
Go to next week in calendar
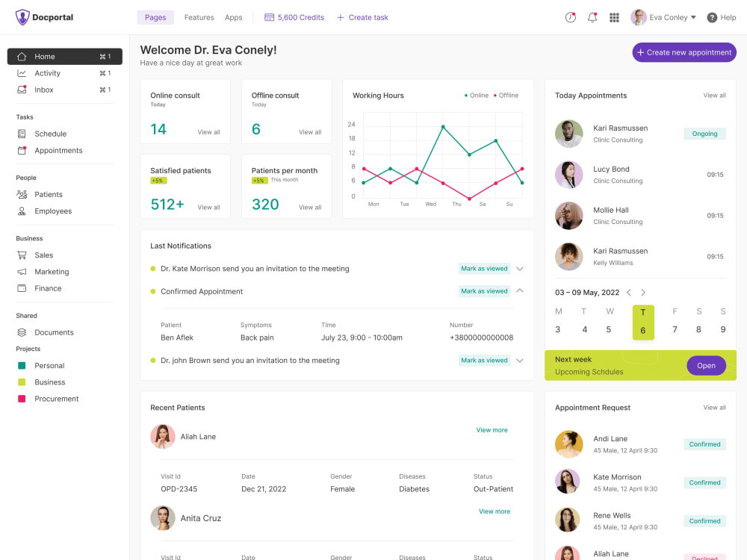point(643,293)
